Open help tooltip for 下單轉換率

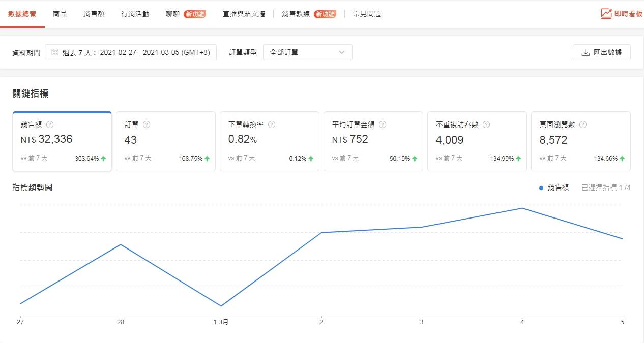pyautogui.click(x=272, y=124)
